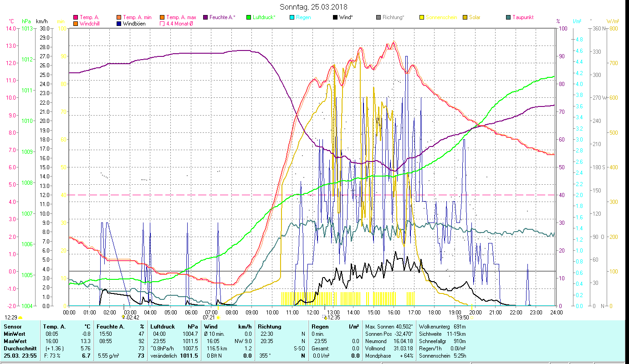Click the pink Temp. A. legend square
Screen dimensions: 629x364
(76, 17)
